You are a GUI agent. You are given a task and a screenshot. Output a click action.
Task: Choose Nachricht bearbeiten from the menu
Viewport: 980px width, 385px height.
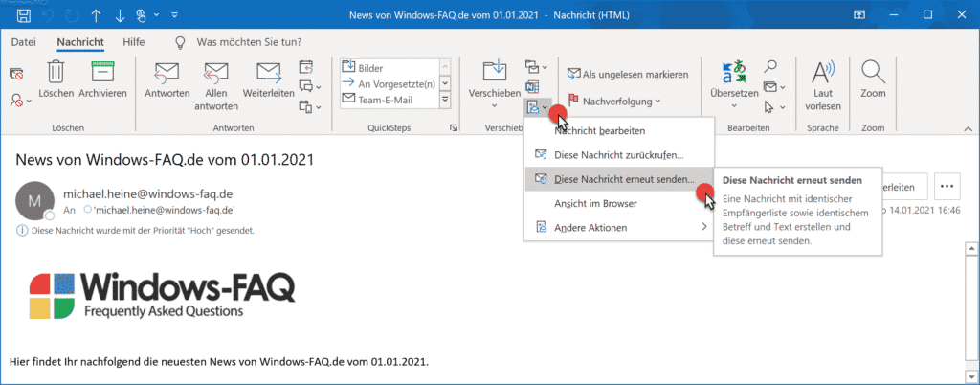point(620,130)
